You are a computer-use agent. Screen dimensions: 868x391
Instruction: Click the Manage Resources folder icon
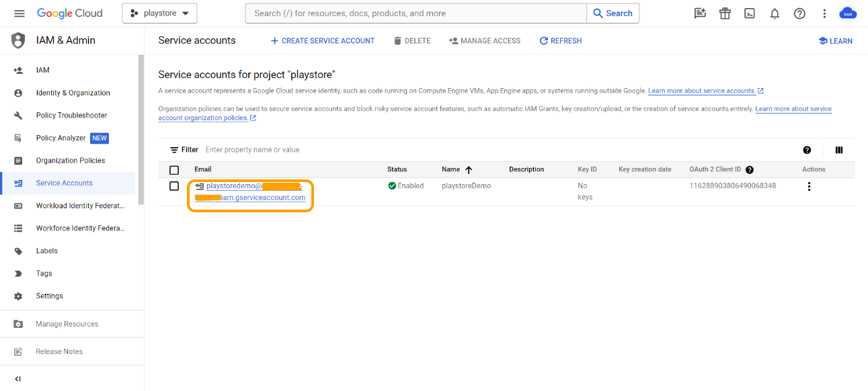18,324
